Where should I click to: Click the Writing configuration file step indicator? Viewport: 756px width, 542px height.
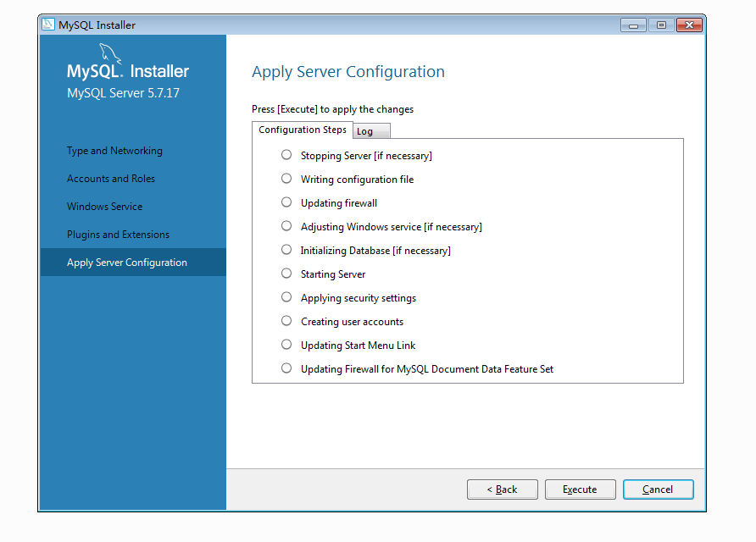[286, 178]
